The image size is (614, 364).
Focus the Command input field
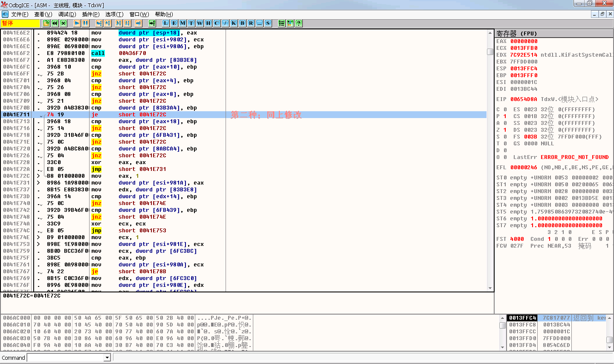pyautogui.click(x=66, y=358)
